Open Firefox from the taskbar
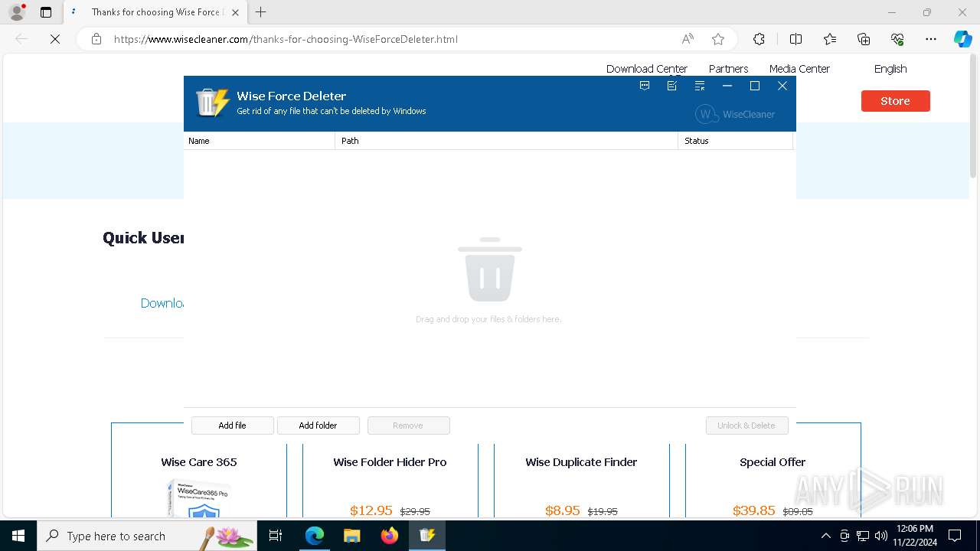 [x=390, y=536]
